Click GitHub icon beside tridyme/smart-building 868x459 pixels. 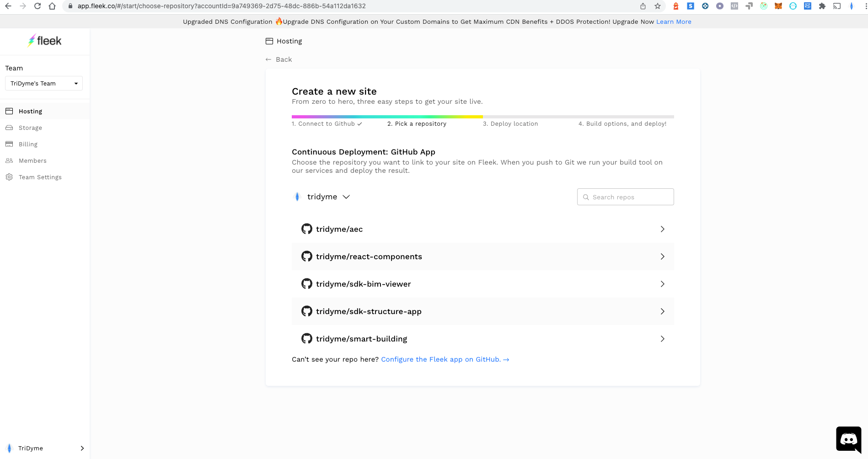tap(307, 339)
